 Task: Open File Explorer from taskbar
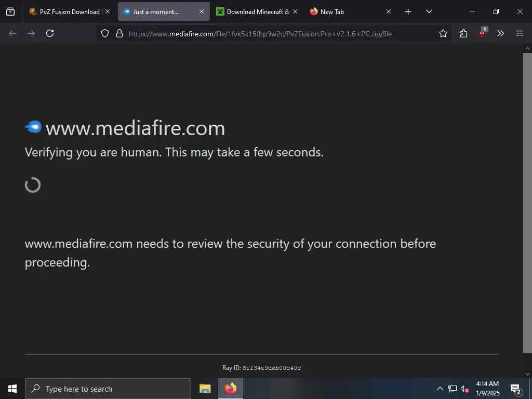(205, 389)
